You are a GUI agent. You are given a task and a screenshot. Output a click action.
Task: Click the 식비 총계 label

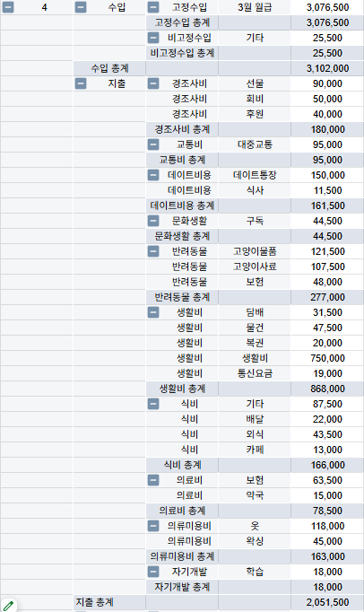pyautogui.click(x=182, y=465)
